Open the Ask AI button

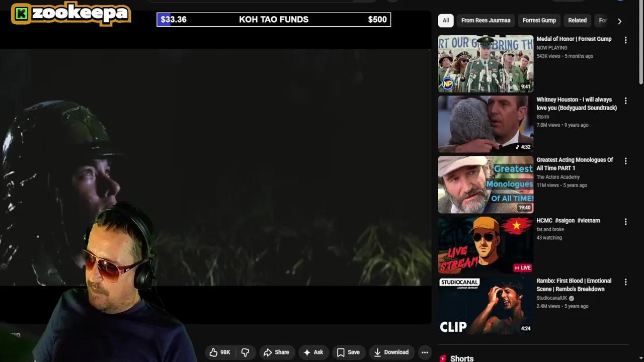click(313, 352)
